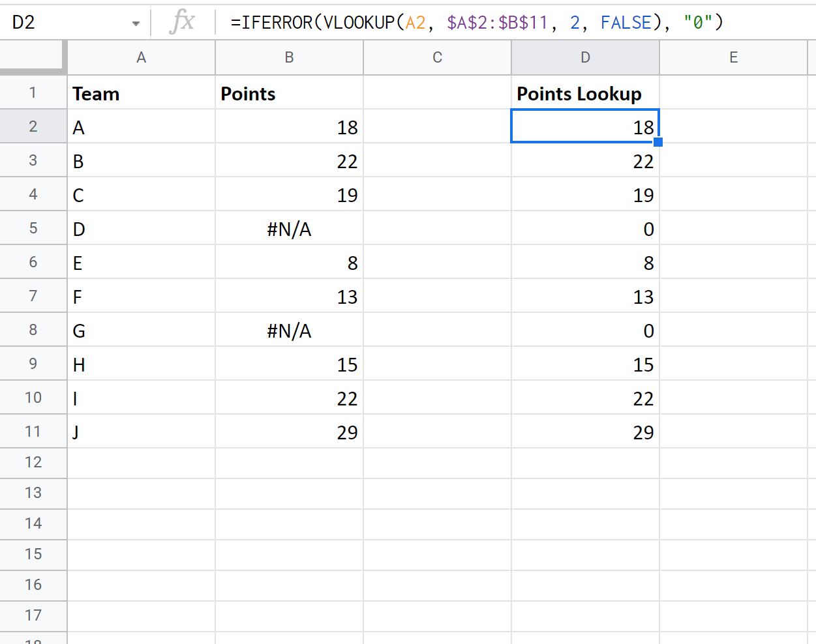Viewport: 816px width, 644px height.
Task: Click the fill handle of cell D2
Action: pyautogui.click(x=658, y=142)
